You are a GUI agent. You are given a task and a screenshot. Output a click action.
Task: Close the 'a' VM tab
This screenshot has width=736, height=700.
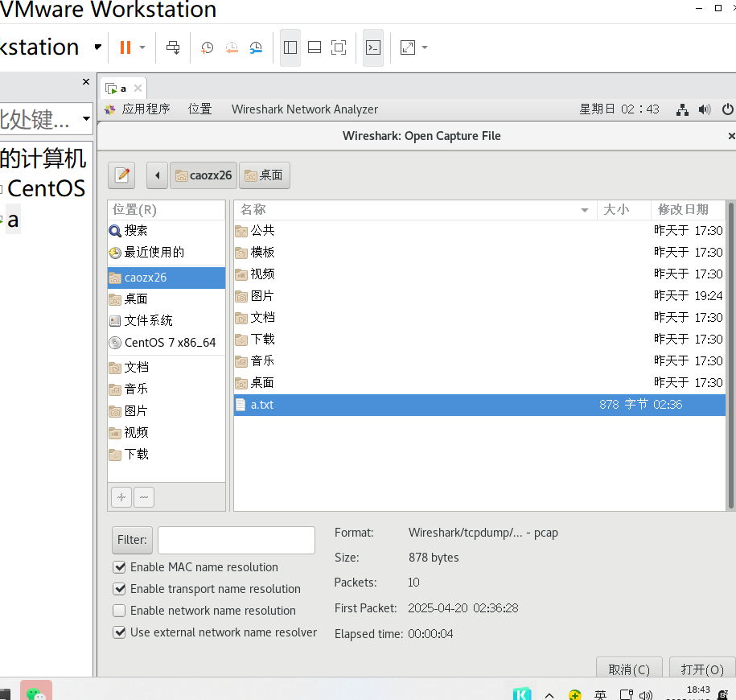tap(138, 88)
